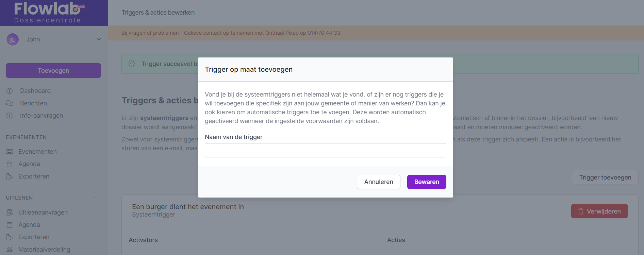
Task: Click the JL user avatar
Action: pos(13,39)
